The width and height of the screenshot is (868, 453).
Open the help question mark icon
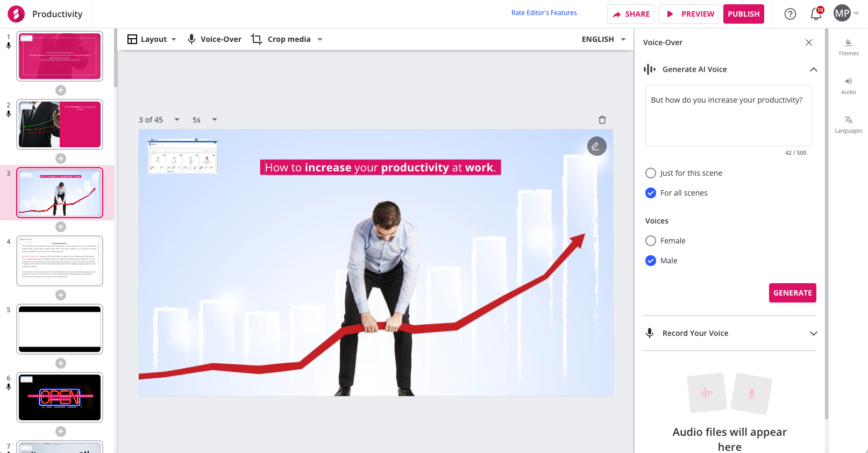click(x=790, y=14)
